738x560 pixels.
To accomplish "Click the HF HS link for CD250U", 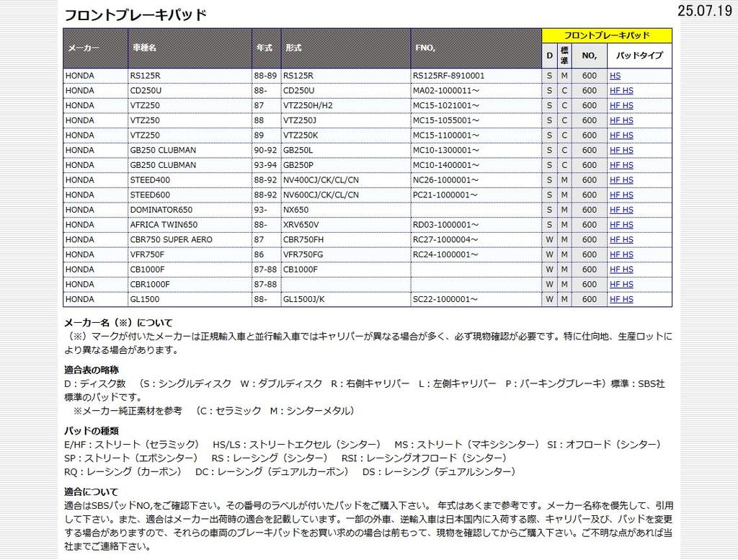I will click(x=621, y=91).
